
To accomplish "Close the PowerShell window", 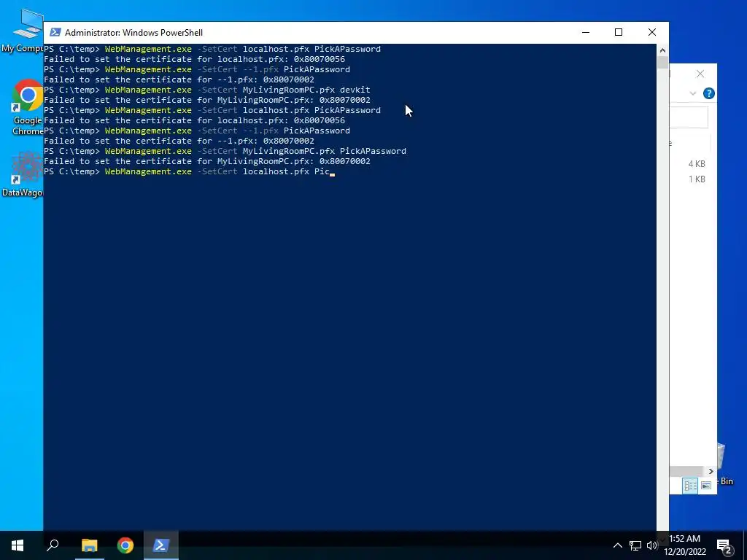I will tap(652, 32).
